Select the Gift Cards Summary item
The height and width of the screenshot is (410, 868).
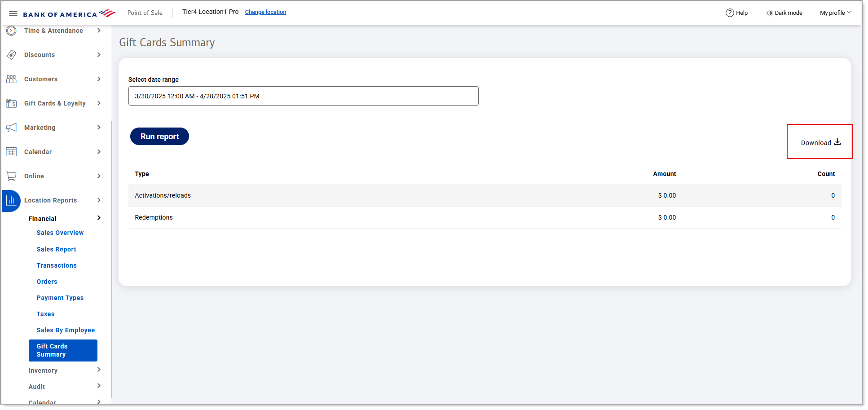(63, 350)
